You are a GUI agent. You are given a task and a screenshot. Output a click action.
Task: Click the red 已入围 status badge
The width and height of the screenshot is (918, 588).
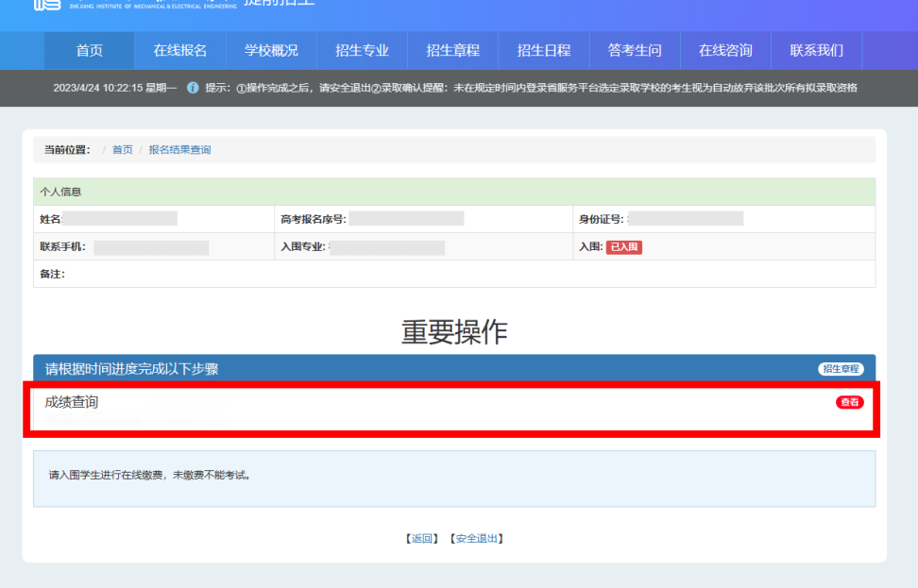point(623,247)
